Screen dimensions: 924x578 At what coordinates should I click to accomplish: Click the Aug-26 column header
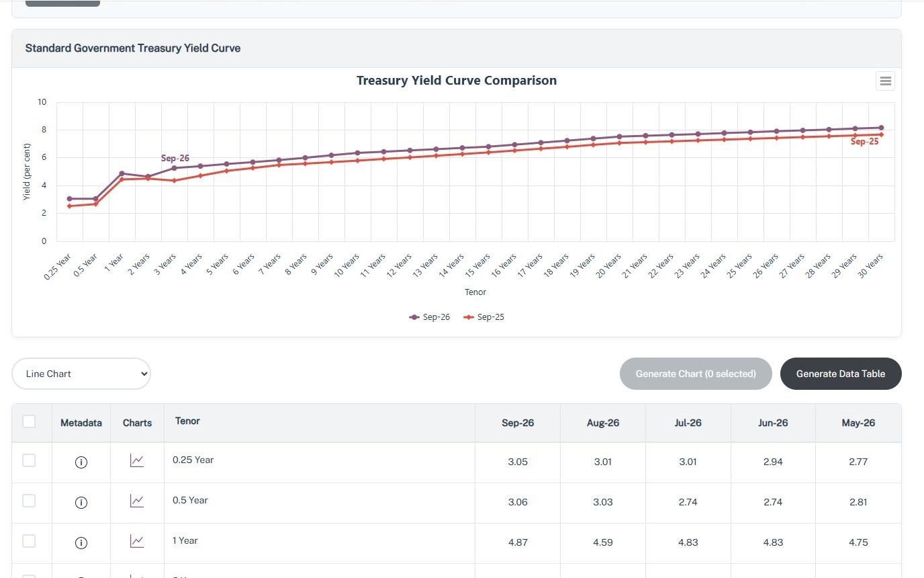click(603, 423)
